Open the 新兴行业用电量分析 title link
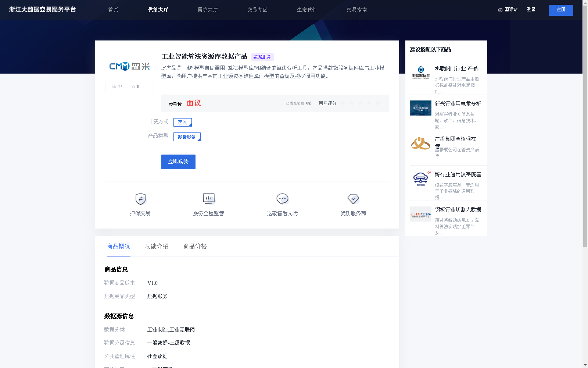 (x=458, y=104)
